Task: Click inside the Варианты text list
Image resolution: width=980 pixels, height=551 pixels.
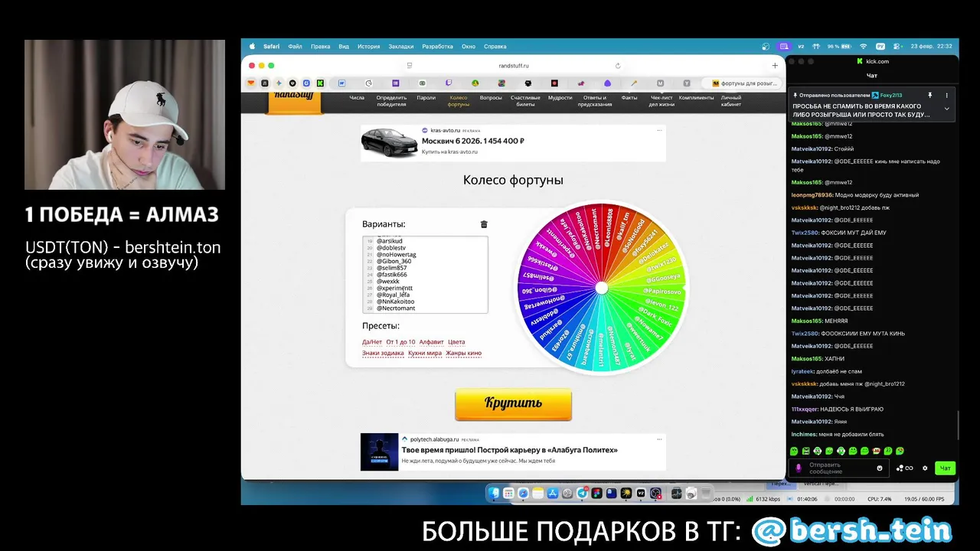Action: click(425, 275)
